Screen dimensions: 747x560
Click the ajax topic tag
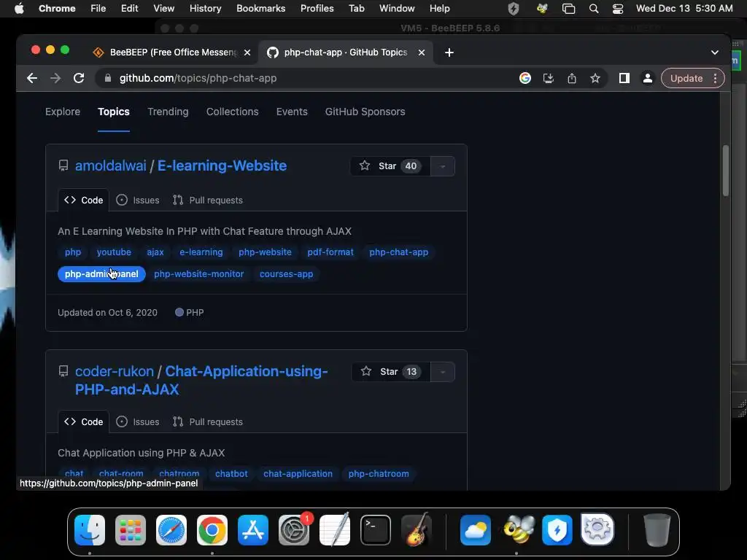click(x=155, y=252)
